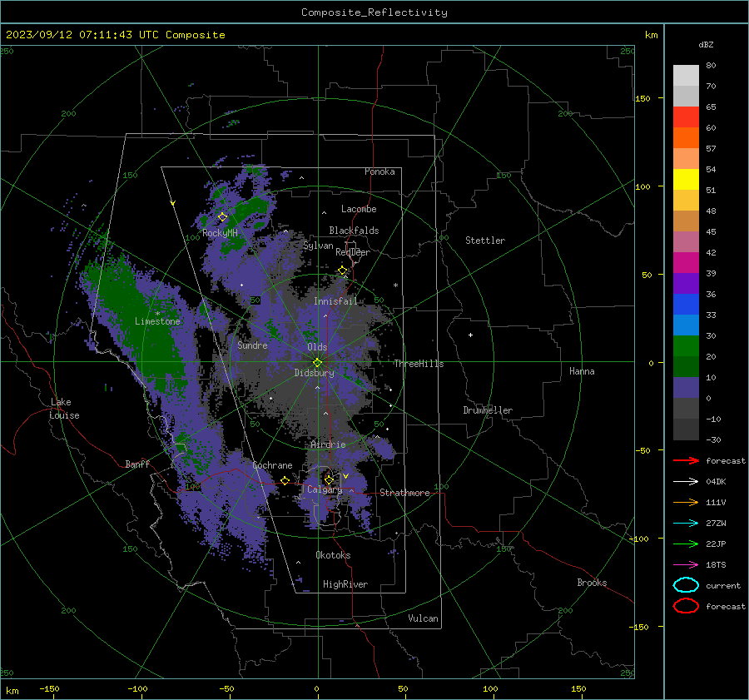Click the slate-purple 0–10 dBZ swatch
Image resolution: width=749 pixels, height=700 pixels.
point(686,388)
